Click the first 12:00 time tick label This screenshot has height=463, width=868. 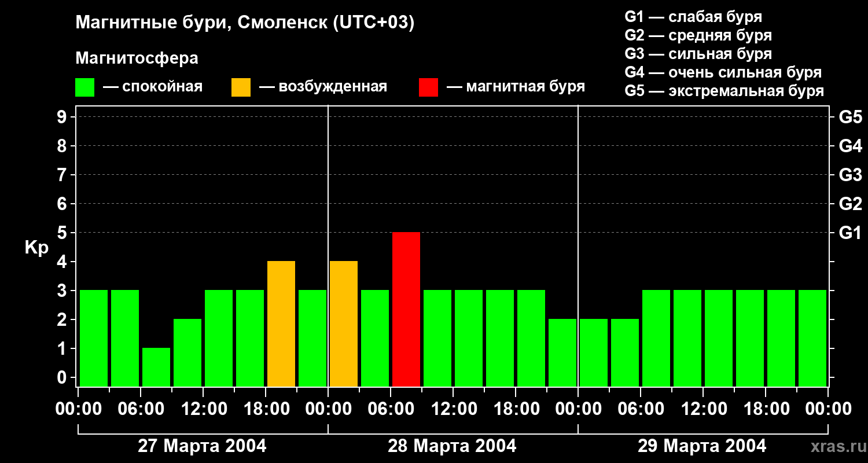pyautogui.click(x=203, y=409)
